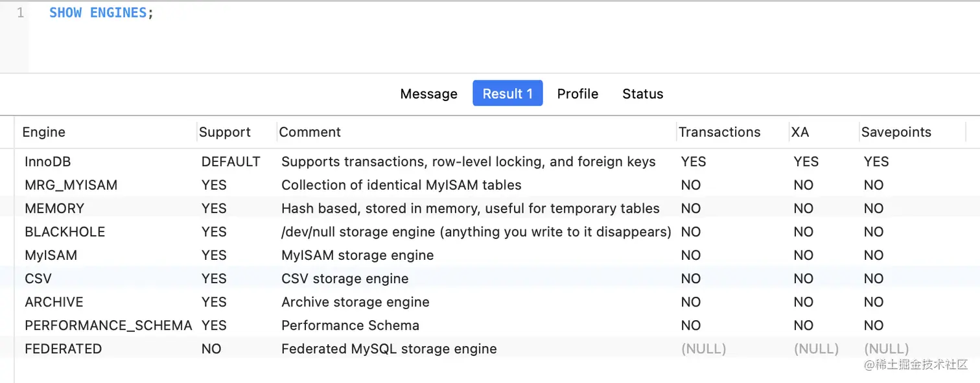
Task: Select the InnoDB engine cell
Action: 47,162
